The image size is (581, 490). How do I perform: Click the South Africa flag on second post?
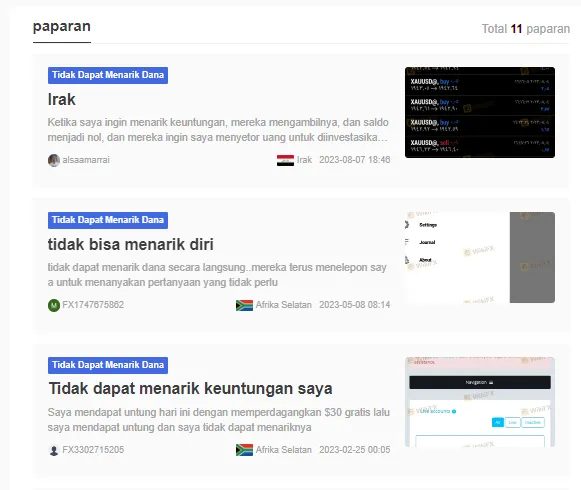244,305
